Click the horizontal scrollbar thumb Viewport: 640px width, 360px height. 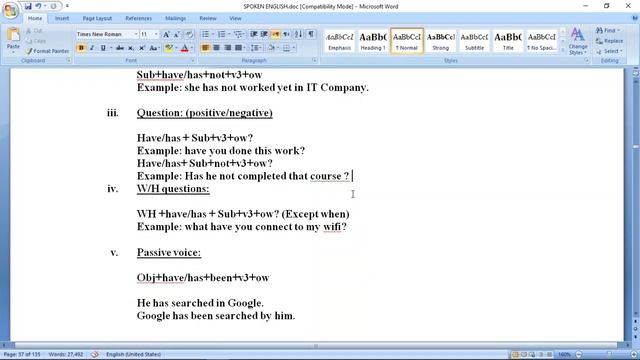pos(316,346)
